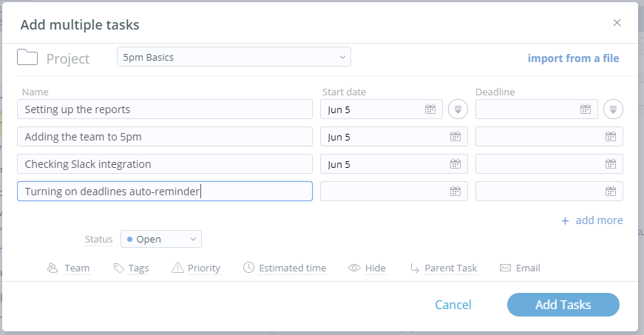The image size is (644, 335).
Task: Click the 'Turning on deadlines auto-reminder' name field
Action: (165, 192)
